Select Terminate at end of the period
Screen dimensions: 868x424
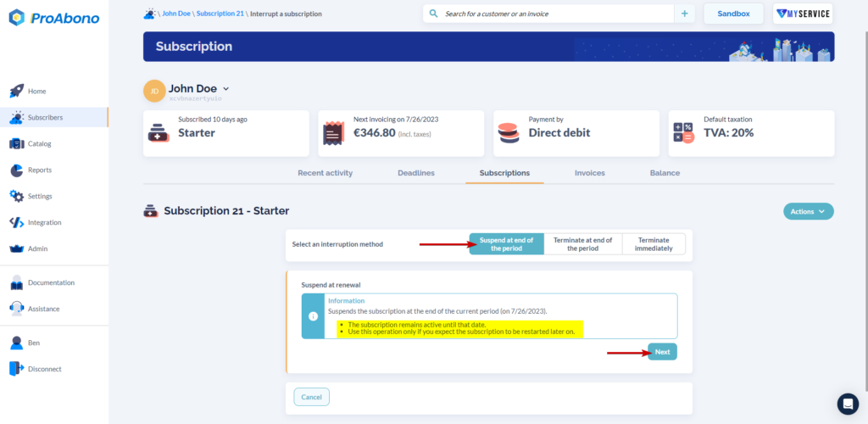point(583,244)
